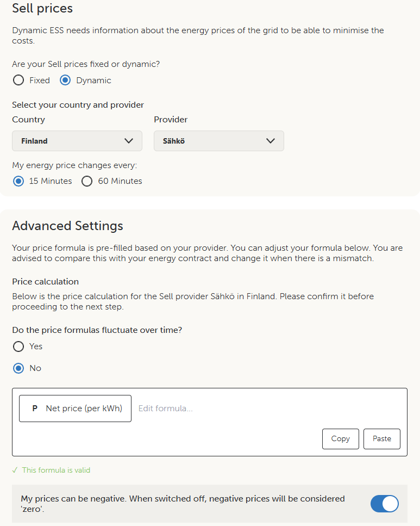Image resolution: width=420 pixels, height=526 pixels.
Task: Select Yes for fluctuating price formulas
Action: [18, 346]
